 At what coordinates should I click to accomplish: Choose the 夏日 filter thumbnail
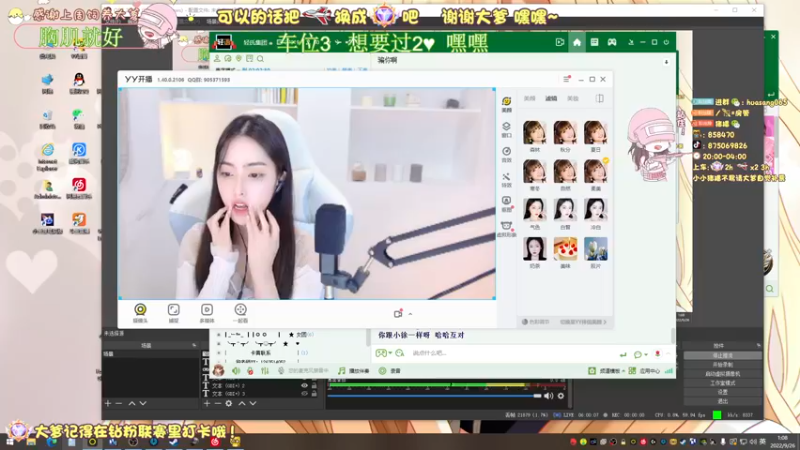tap(595, 133)
